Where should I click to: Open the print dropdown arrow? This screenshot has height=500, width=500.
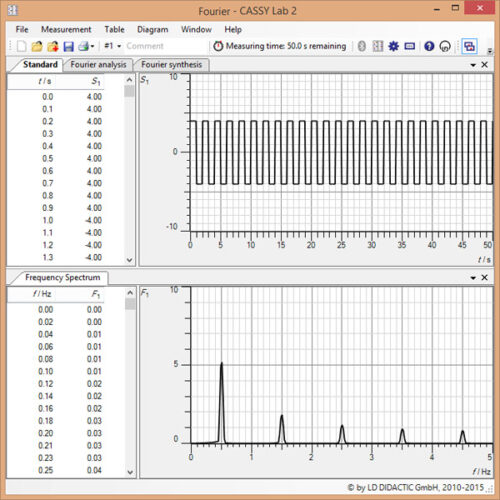(x=92, y=46)
